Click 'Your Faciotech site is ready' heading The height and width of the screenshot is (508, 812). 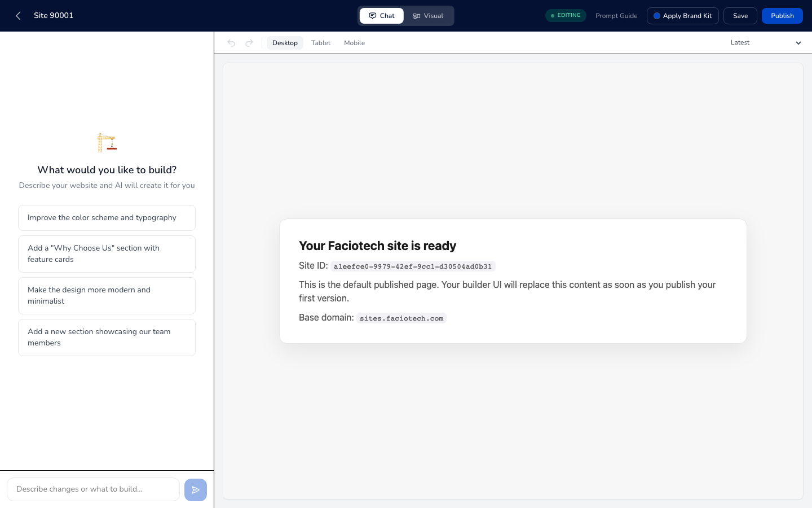click(377, 246)
